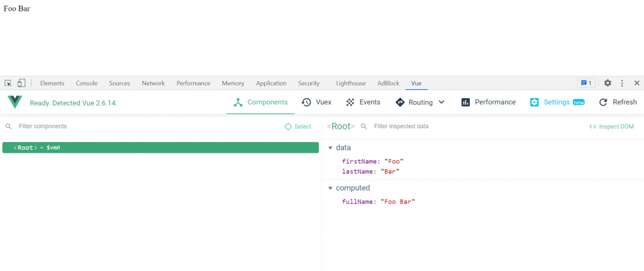The image size is (644, 271).
Task: Select the Root component tree row
Action: tap(160, 147)
